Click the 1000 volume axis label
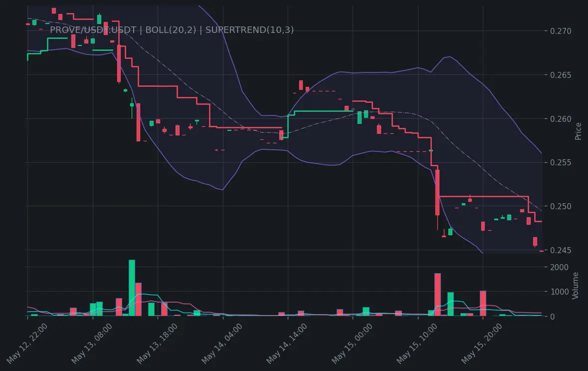Viewport: 588px width, 371px height. pos(559,292)
